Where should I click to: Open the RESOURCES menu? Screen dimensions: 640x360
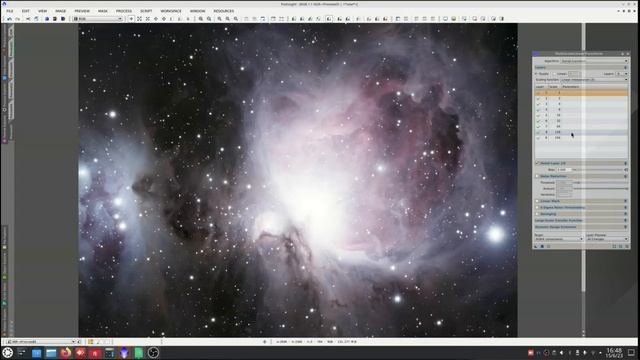tap(224, 11)
